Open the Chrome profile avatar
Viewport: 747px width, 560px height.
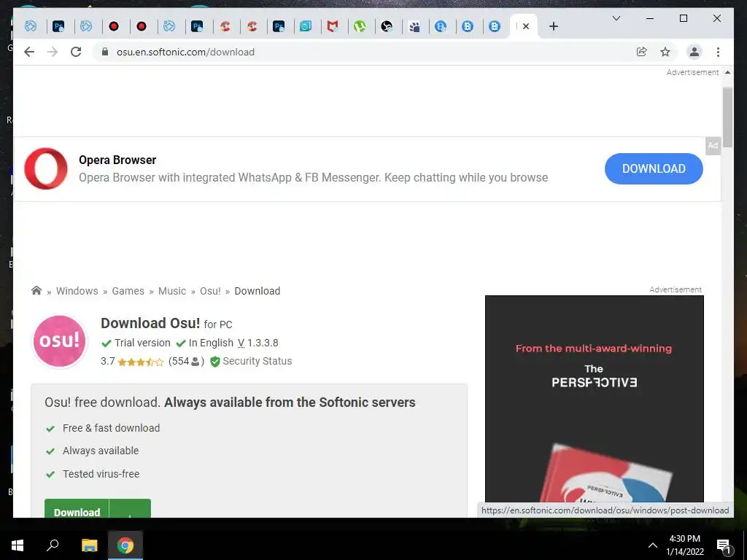point(694,52)
